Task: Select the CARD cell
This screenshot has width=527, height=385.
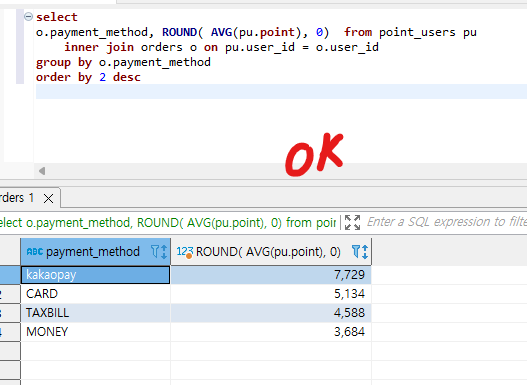Action: pos(95,294)
